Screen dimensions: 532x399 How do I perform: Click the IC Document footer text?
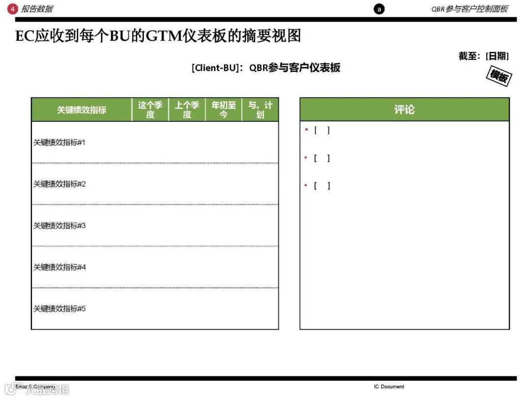coord(389,387)
